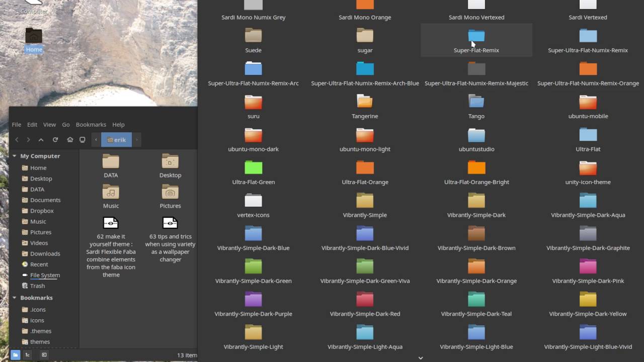Open the desktop view toolbar icon
The width and height of the screenshot is (644, 362).
pyautogui.click(x=82, y=140)
